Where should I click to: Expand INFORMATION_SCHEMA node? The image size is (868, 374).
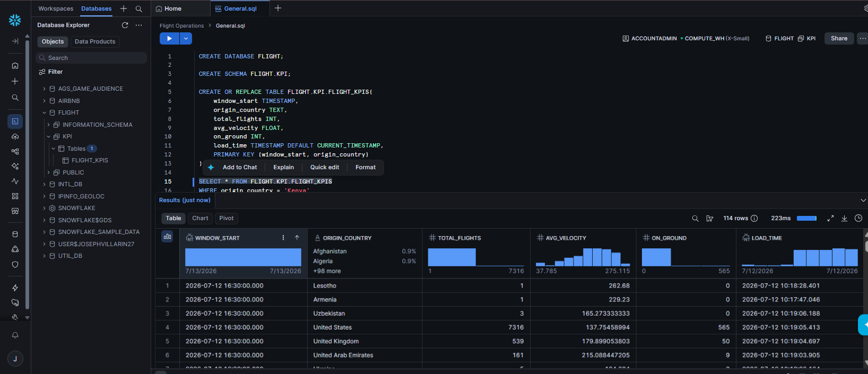coord(49,125)
